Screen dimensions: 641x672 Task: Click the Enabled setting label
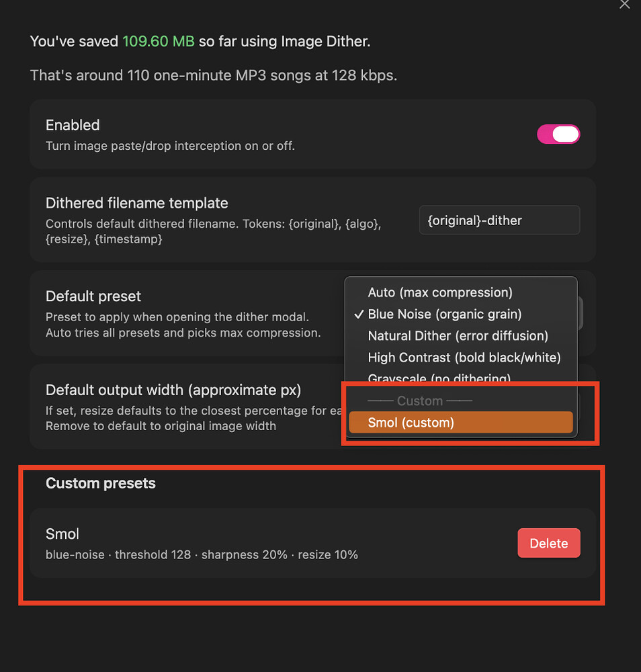73,125
